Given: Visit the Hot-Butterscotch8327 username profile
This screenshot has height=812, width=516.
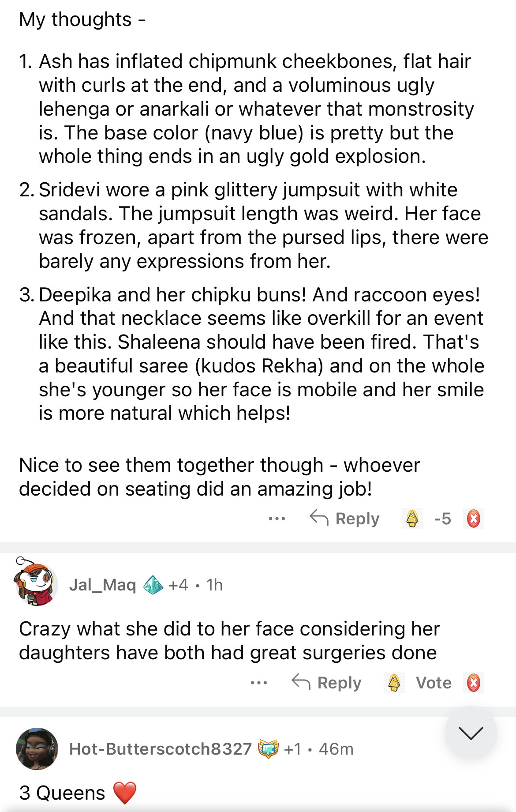Looking at the screenshot, I should click(160, 749).
